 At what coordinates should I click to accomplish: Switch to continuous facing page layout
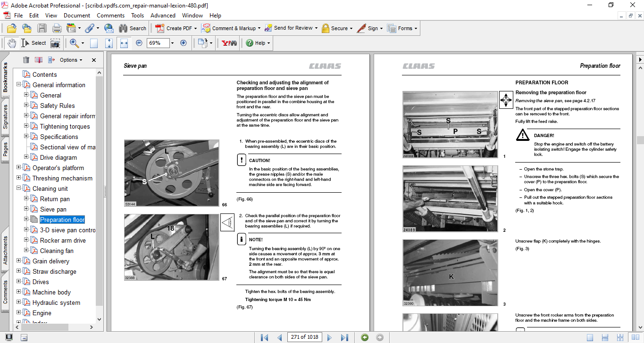tap(621, 337)
